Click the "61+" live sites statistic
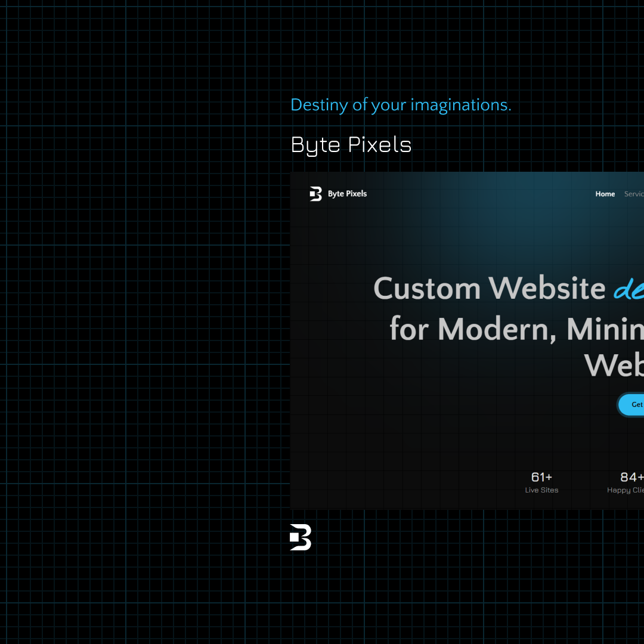This screenshot has width=644, height=644. [x=541, y=477]
